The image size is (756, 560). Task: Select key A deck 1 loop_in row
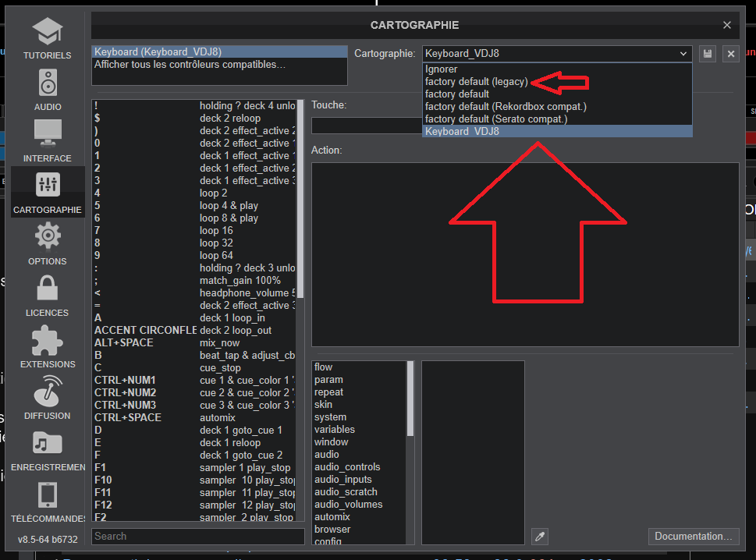pyautogui.click(x=194, y=317)
